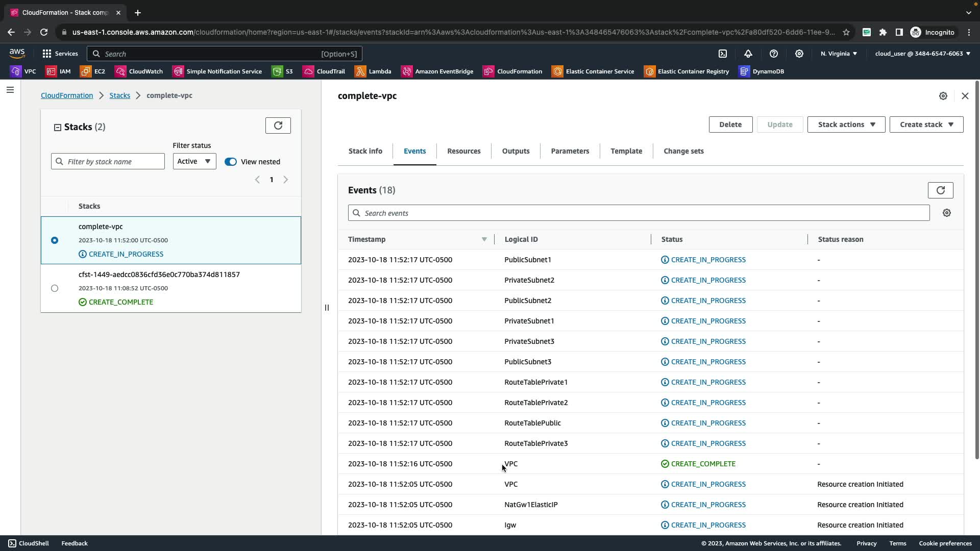Select the cfst-1449 stack radio button
Image resolution: width=980 pixels, height=551 pixels.
(55, 288)
